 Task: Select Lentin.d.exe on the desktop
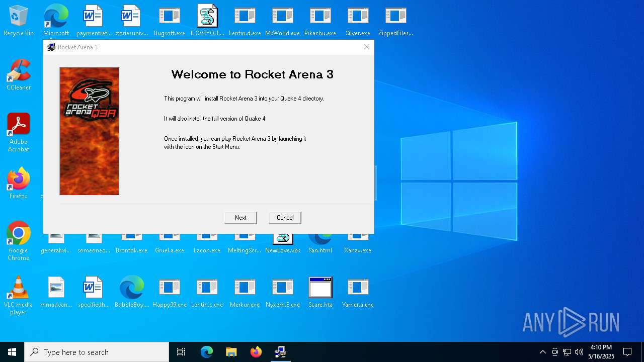(x=245, y=21)
